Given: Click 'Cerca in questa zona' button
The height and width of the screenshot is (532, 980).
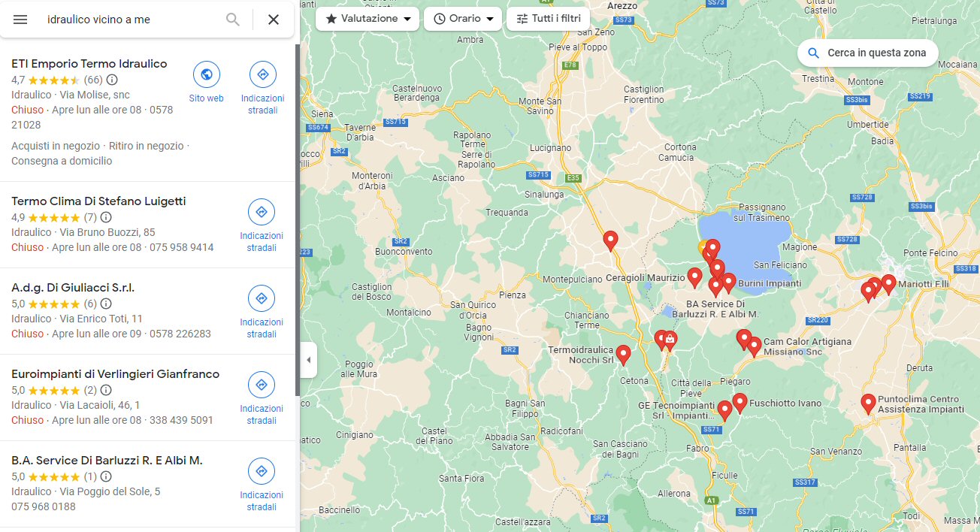Looking at the screenshot, I should click(x=867, y=53).
